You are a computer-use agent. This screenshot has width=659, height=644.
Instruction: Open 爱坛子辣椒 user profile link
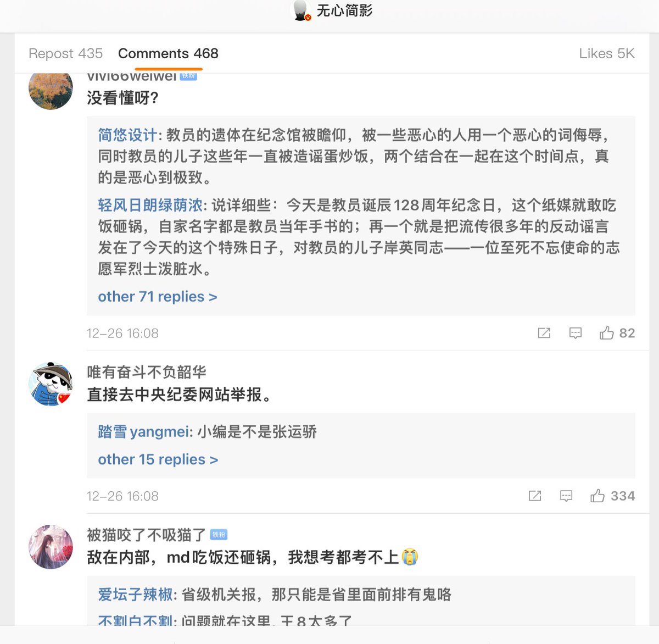coord(135,595)
